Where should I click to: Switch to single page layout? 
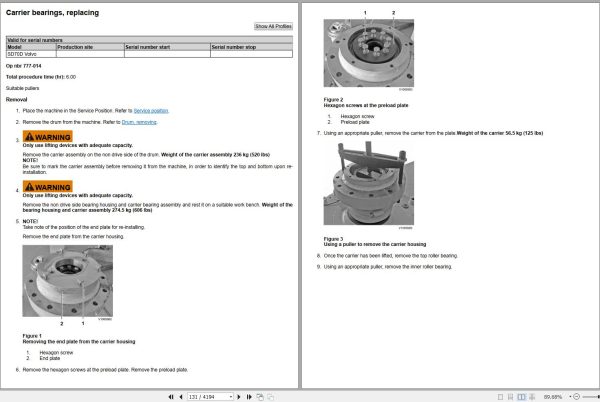point(500,397)
